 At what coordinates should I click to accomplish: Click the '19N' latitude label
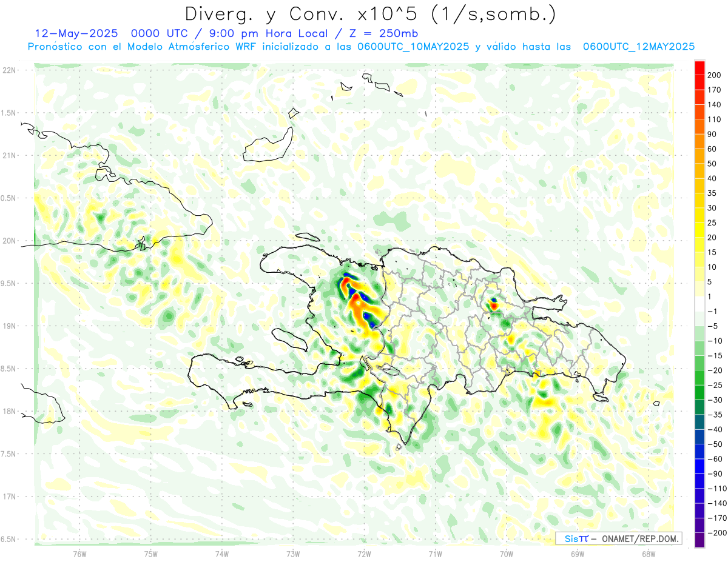[x=9, y=326]
